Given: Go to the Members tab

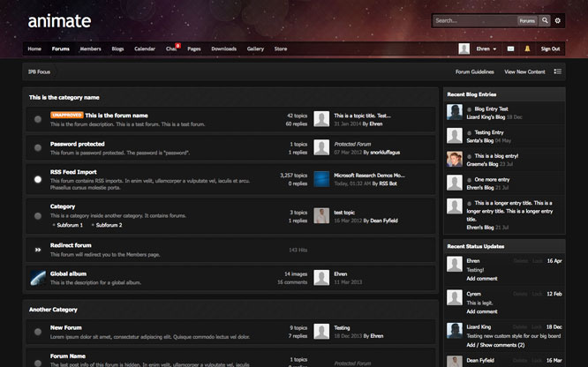Looking at the screenshot, I should [x=90, y=49].
